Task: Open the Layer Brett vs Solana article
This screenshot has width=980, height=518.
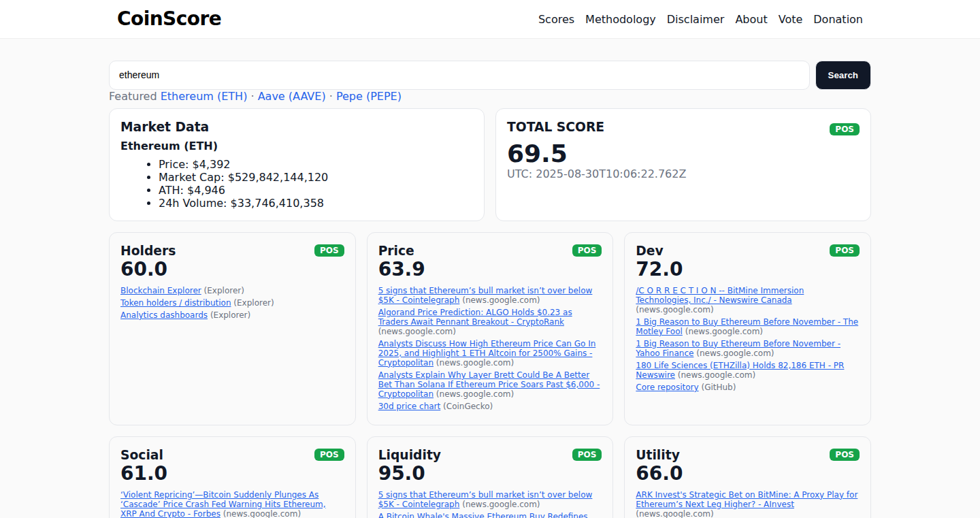Action: [489, 385]
